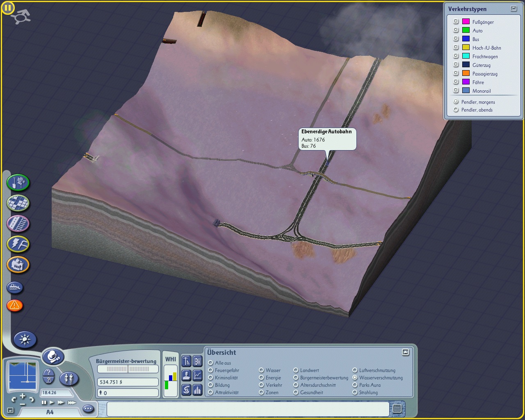The width and height of the screenshot is (525, 420).
Task: Open the My Sim mode button
Action: pyautogui.click(x=69, y=379)
